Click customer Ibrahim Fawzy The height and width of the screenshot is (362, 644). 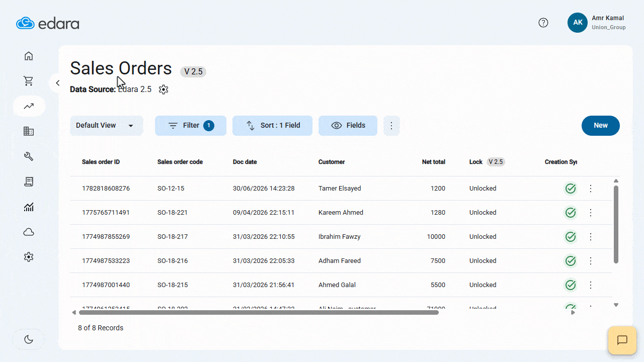tap(340, 237)
